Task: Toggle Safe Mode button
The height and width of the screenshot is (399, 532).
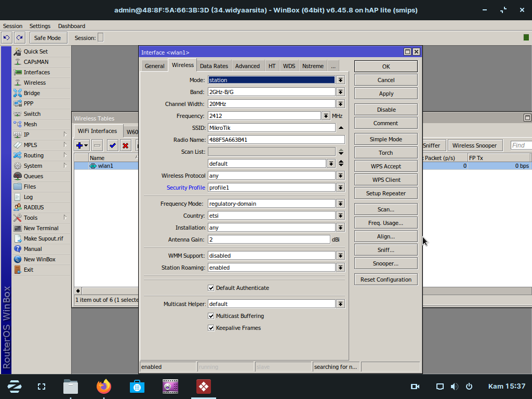Action: (48, 37)
